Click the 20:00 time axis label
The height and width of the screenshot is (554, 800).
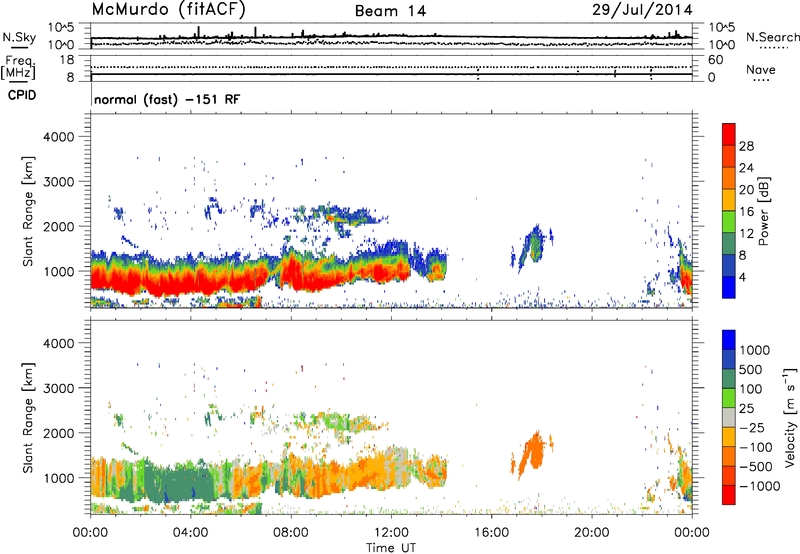pyautogui.click(x=592, y=533)
